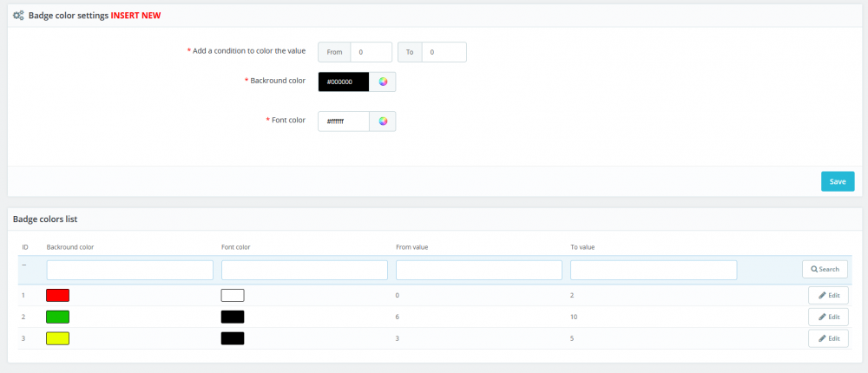Screen dimensions: 868x373
Task: Select the white font swatch in row 1
Action: pos(233,296)
